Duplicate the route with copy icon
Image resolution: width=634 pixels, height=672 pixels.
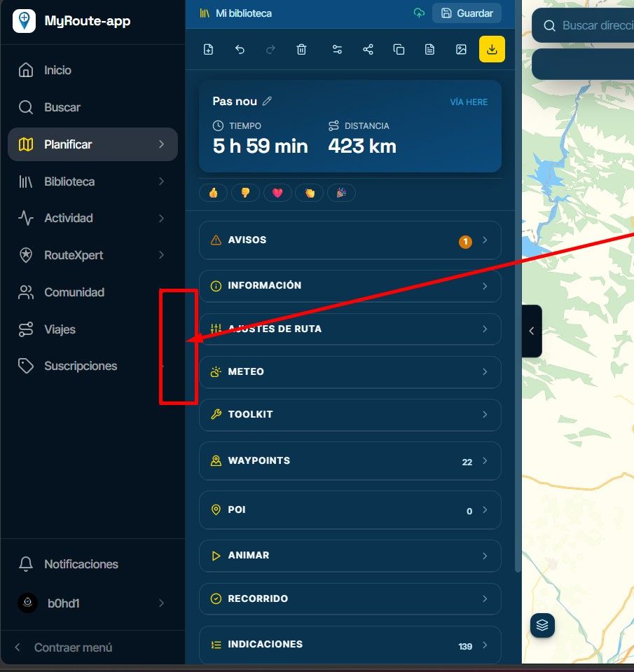click(399, 49)
